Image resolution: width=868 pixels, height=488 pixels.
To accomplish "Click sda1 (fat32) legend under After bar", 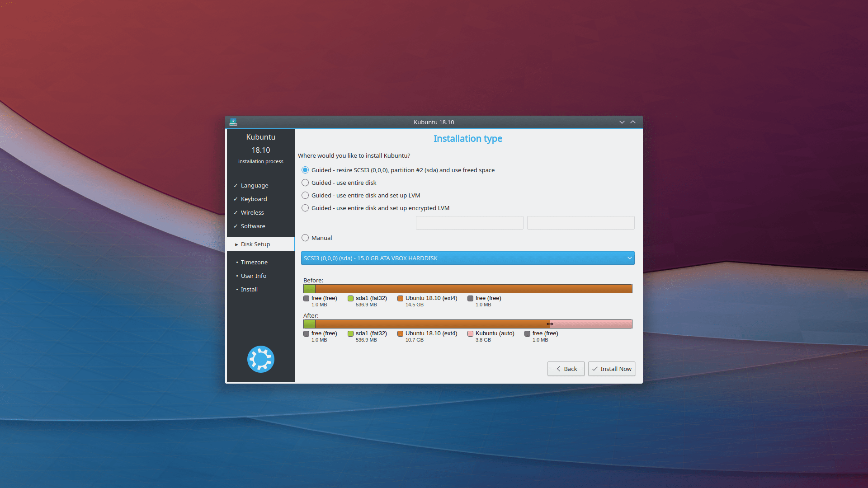I will (368, 336).
